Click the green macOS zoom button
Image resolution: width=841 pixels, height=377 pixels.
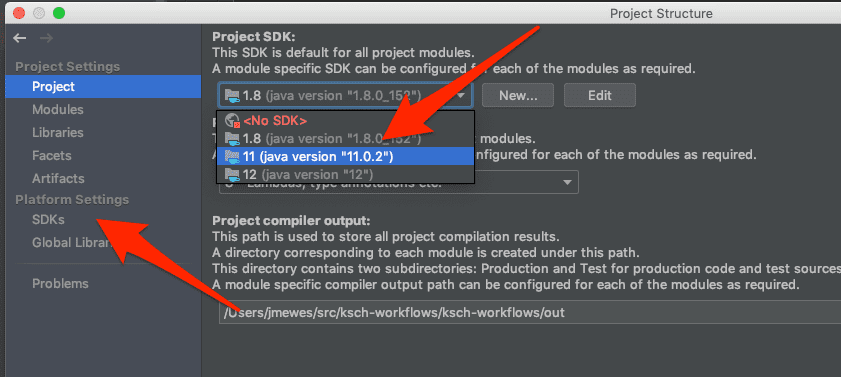[59, 13]
